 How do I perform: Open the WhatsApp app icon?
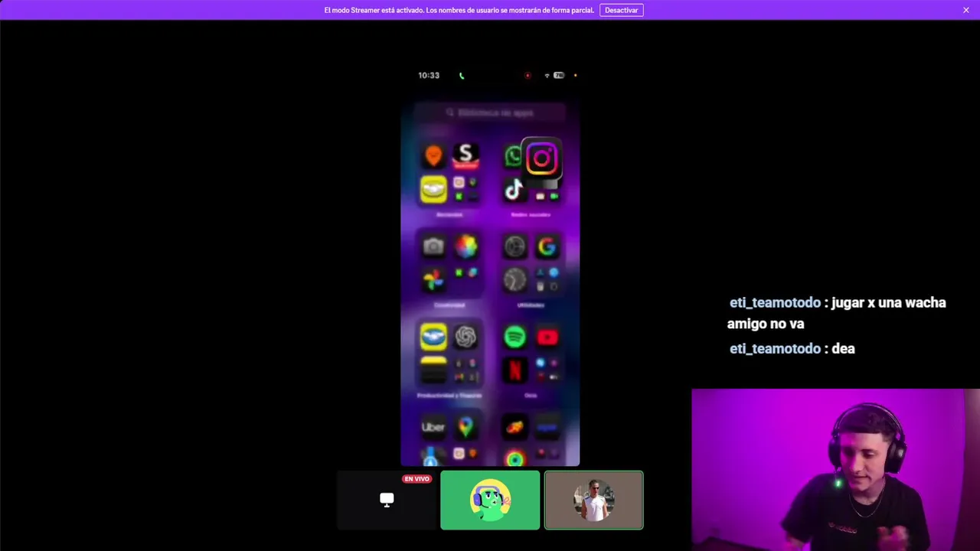pyautogui.click(x=511, y=157)
